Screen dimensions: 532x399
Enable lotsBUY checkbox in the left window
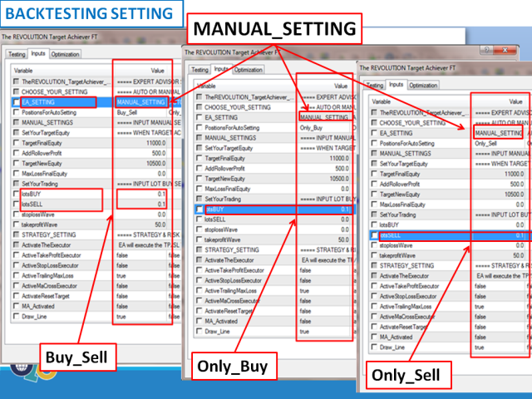tap(16, 194)
